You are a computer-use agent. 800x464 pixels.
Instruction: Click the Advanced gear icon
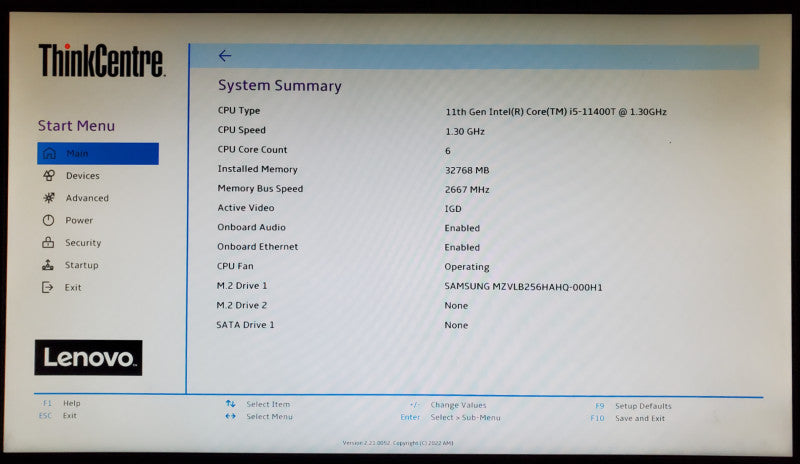(49, 198)
